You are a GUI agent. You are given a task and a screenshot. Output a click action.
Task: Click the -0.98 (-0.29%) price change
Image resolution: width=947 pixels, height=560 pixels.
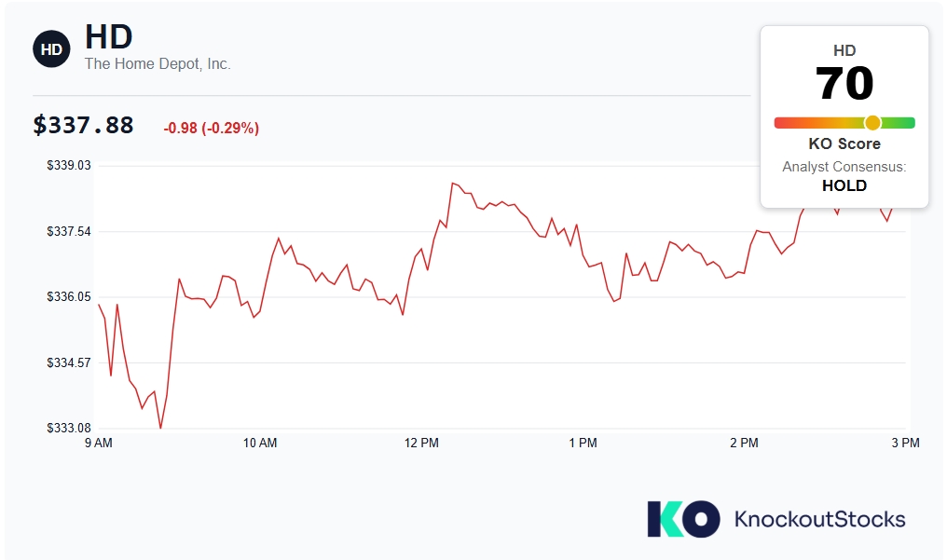(212, 128)
